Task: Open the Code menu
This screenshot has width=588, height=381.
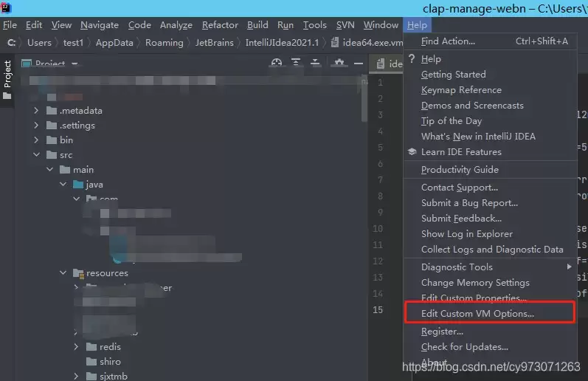Action: point(139,25)
